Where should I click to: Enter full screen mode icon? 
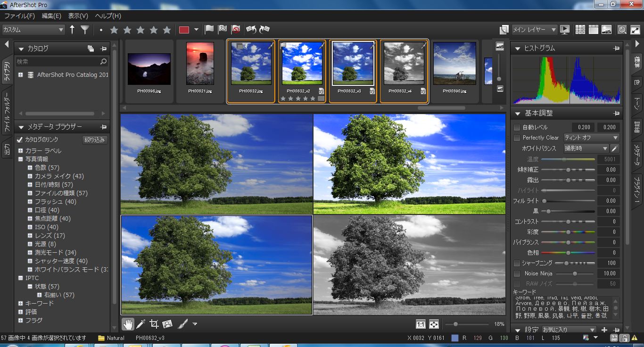(x=636, y=30)
